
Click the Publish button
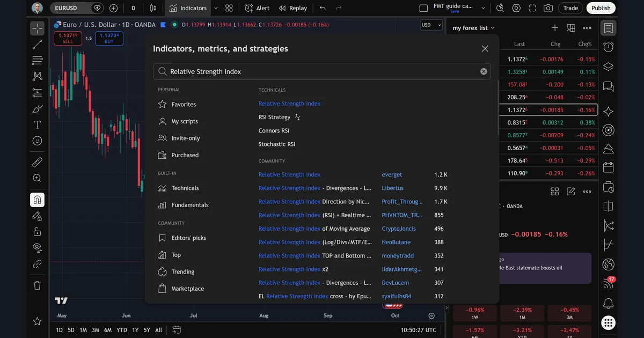click(x=601, y=8)
